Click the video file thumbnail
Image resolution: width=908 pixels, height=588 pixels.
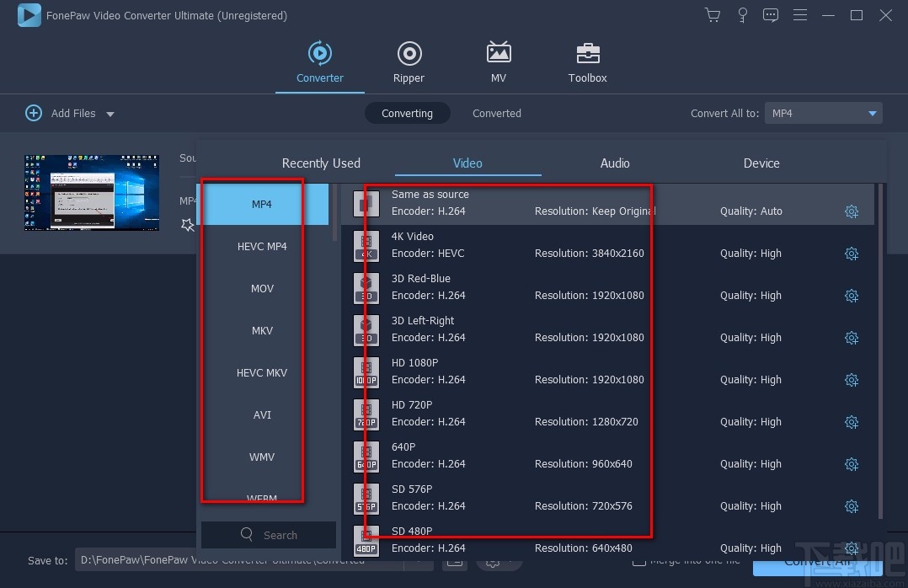click(x=92, y=193)
